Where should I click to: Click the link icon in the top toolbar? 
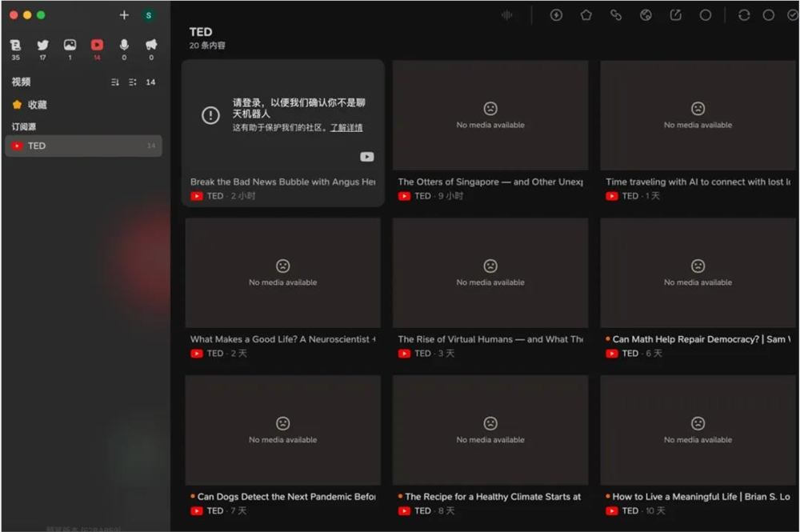616,14
